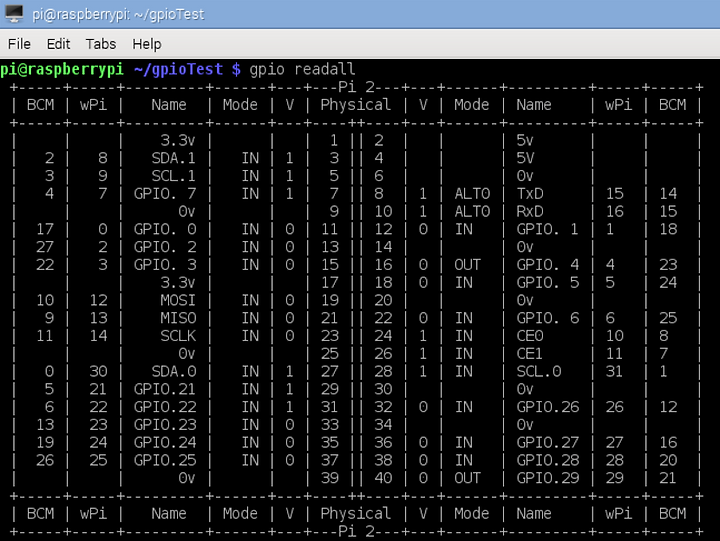Click the 'GPIO.25' name cell
720x541 pixels.
tap(165, 460)
